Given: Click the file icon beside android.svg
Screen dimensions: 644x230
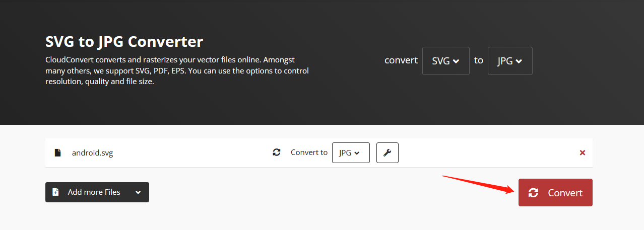Looking at the screenshot, I should pos(58,153).
